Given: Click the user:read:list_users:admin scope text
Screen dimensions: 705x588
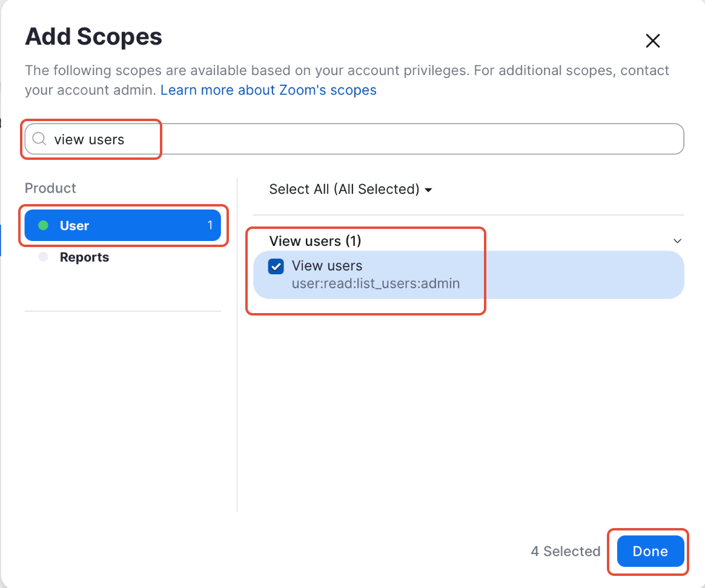Looking at the screenshot, I should pyautogui.click(x=376, y=283).
